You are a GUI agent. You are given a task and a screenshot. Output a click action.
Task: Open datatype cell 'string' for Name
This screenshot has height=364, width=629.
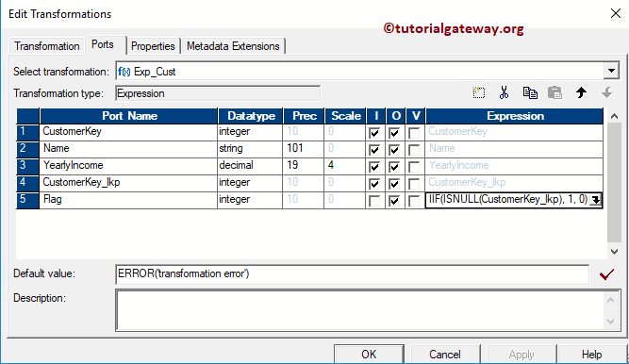pyautogui.click(x=250, y=149)
